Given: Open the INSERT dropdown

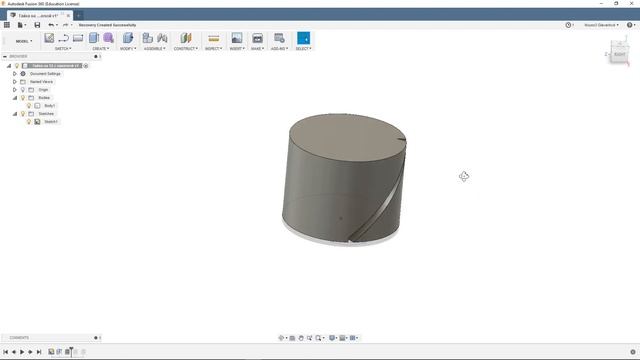Looking at the screenshot, I should 236,49.
